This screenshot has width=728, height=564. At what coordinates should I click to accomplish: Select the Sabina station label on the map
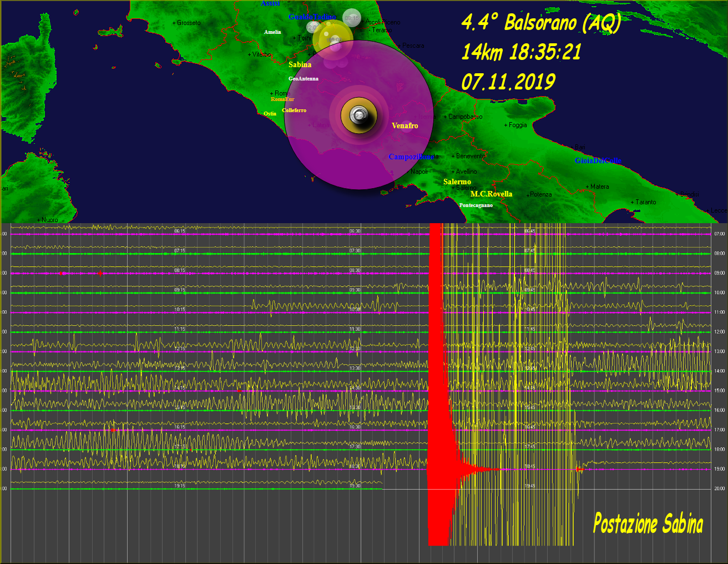pos(300,65)
